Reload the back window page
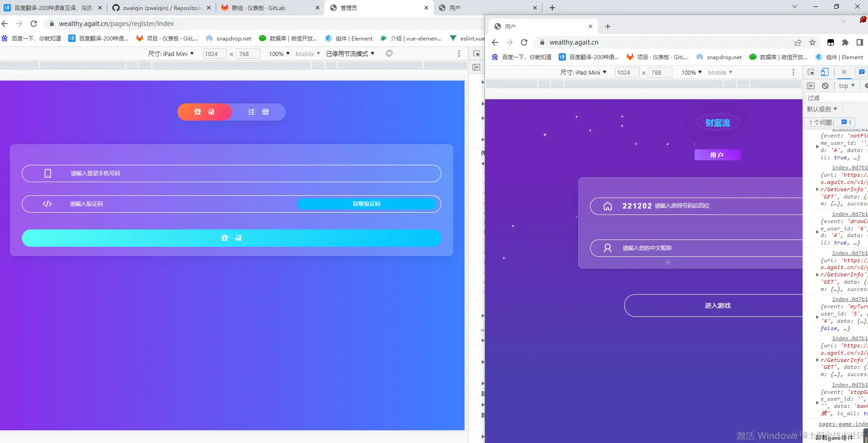Image resolution: width=868 pixels, height=443 pixels. (x=34, y=24)
